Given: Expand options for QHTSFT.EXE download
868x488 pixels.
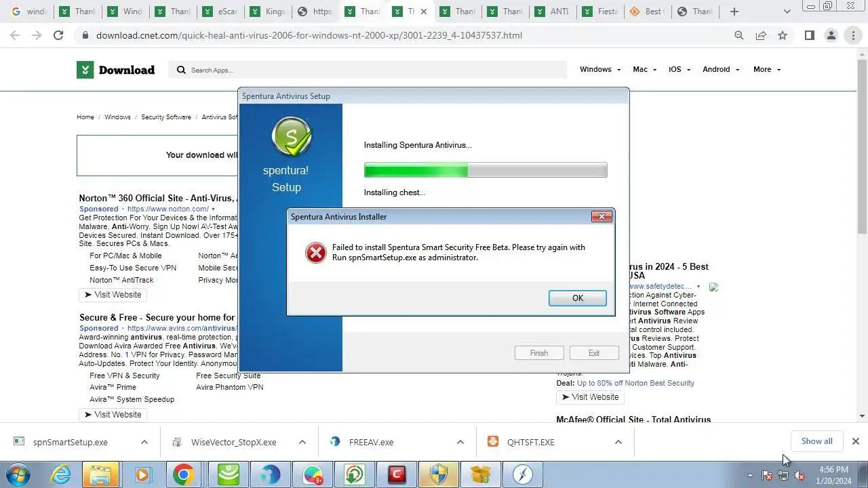Looking at the screenshot, I should pos(618,442).
